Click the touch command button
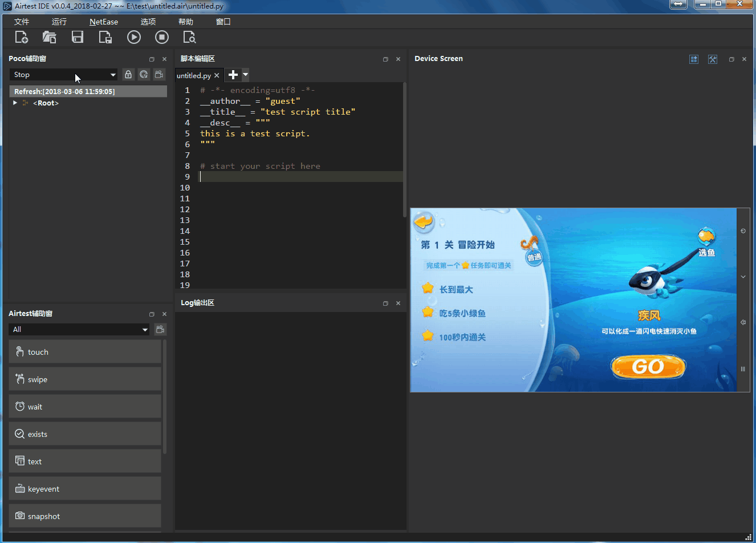756x543 pixels. (x=85, y=352)
